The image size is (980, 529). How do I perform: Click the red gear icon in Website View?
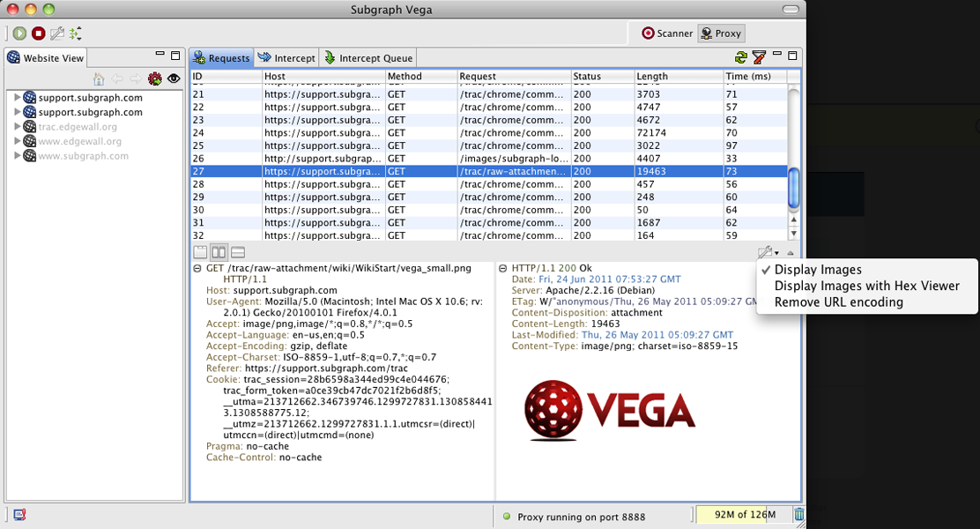coord(155,79)
